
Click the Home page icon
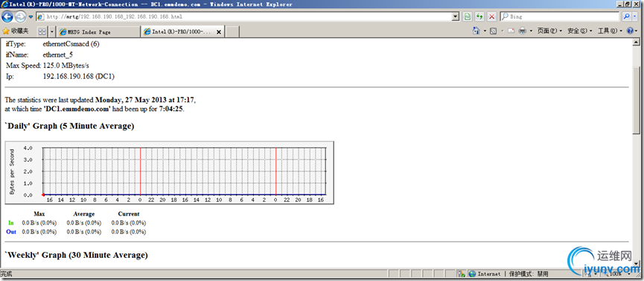click(476, 31)
